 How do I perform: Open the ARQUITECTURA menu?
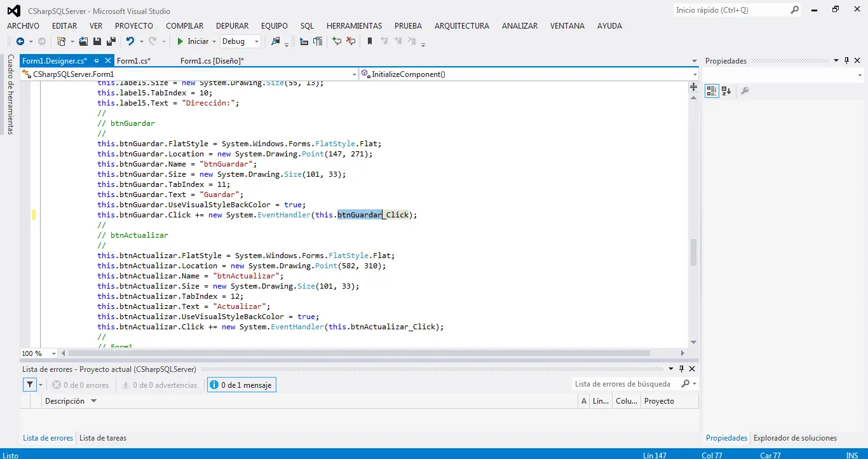pyautogui.click(x=462, y=26)
